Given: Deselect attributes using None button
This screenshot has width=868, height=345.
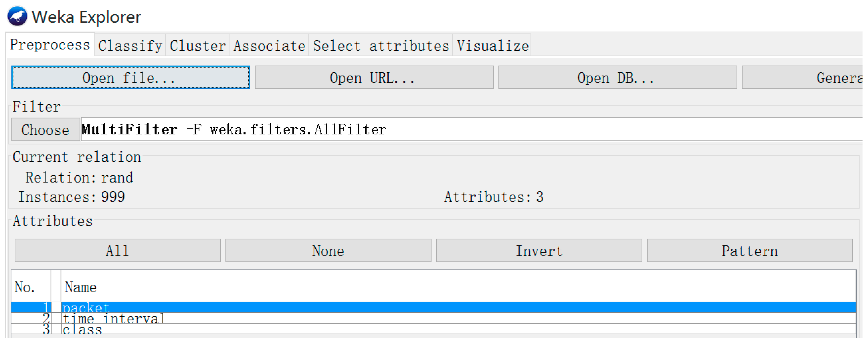Looking at the screenshot, I should [328, 250].
